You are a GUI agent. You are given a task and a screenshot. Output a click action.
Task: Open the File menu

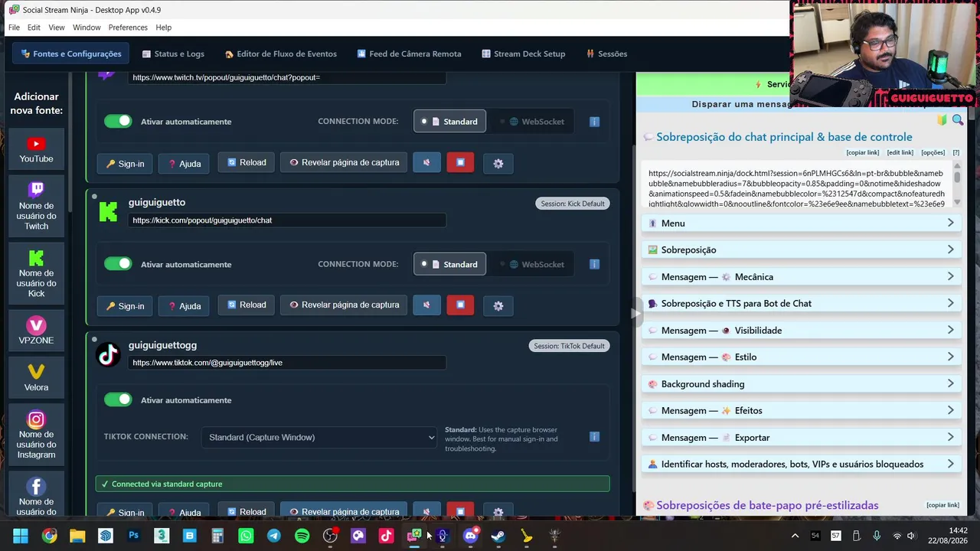click(x=14, y=28)
